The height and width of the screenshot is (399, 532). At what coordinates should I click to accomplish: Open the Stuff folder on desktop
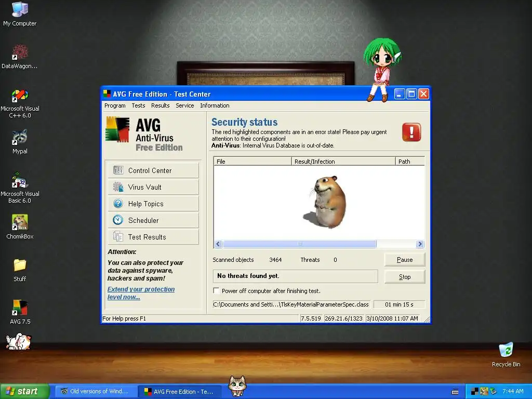pyautogui.click(x=20, y=270)
